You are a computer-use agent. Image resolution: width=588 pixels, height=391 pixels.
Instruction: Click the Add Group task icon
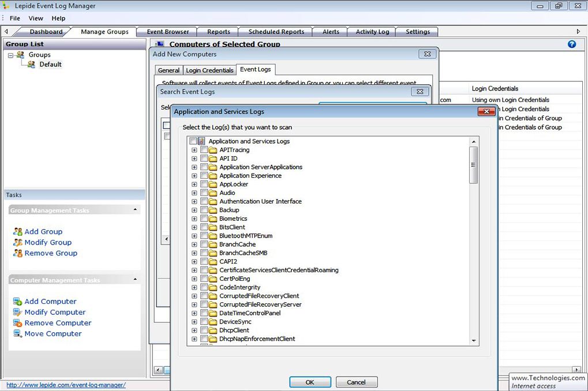tap(18, 232)
